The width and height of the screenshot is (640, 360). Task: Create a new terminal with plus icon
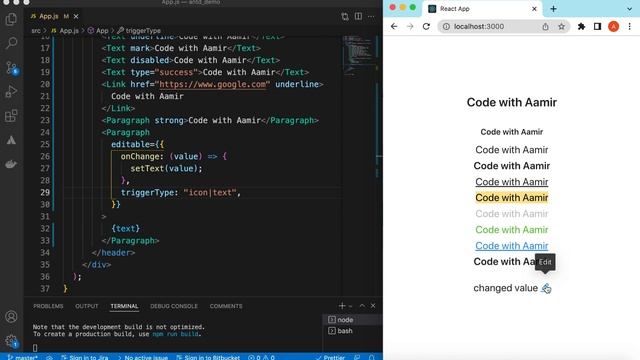pyautogui.click(x=342, y=306)
